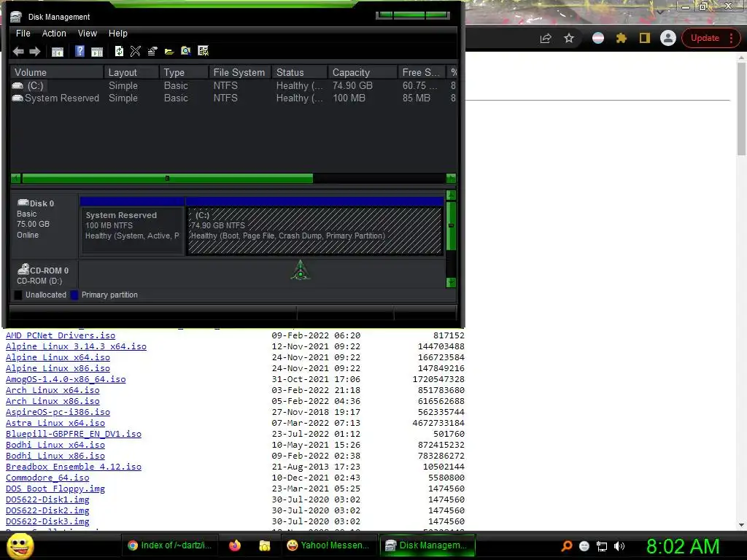Select the System Reserved volume drive icon
The image size is (747, 560).
point(18,98)
